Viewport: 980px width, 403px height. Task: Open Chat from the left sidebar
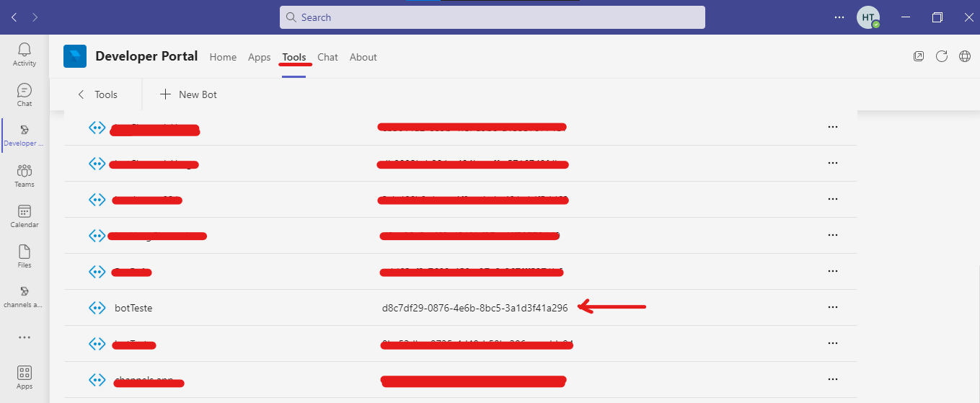click(25, 95)
